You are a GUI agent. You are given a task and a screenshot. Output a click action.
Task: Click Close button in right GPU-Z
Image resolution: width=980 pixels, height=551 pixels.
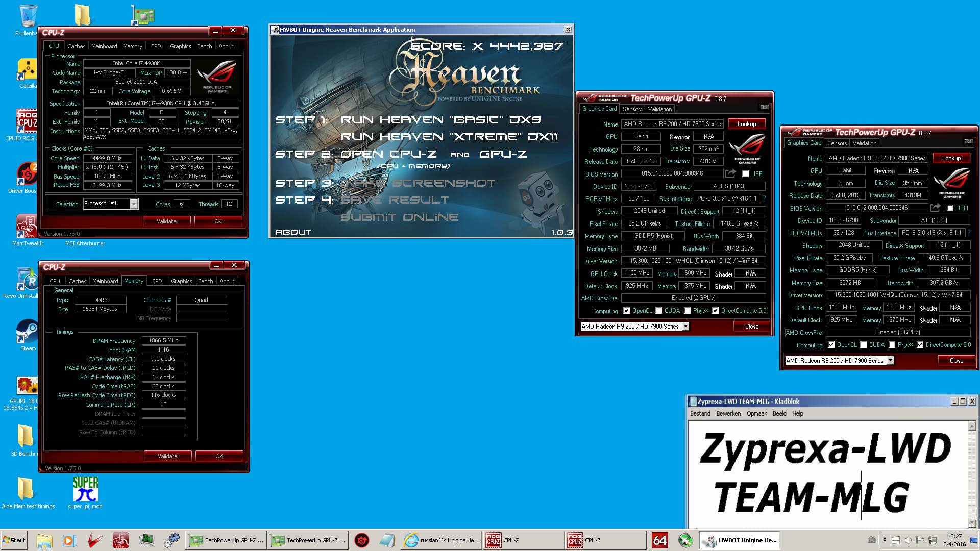click(x=957, y=361)
